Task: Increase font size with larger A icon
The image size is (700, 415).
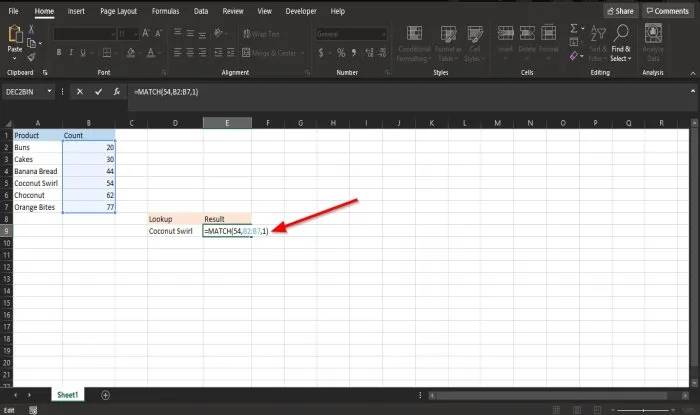Action: (146, 33)
